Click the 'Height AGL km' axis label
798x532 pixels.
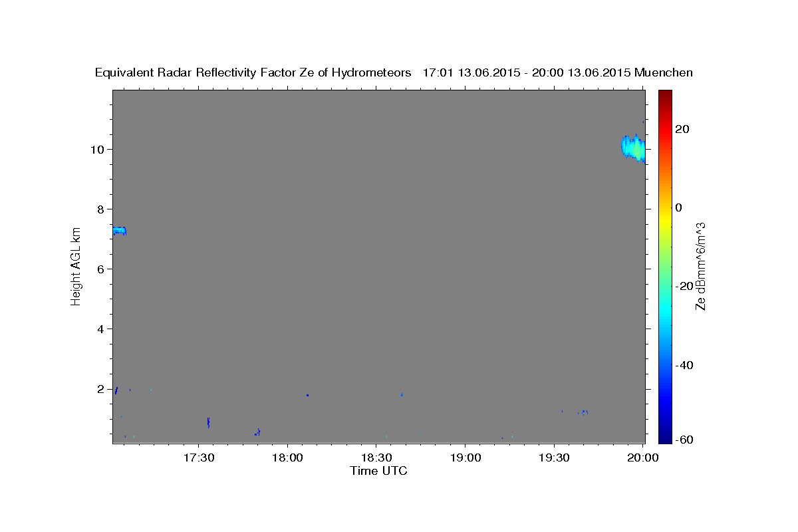[x=76, y=265]
